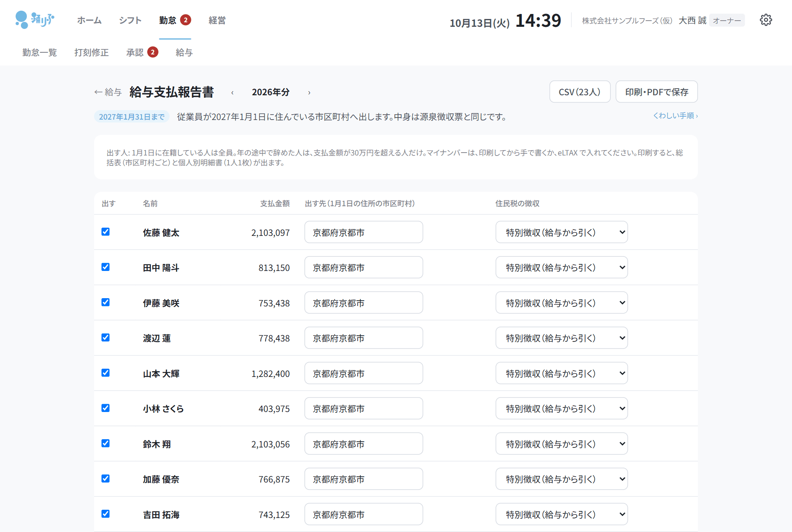This screenshot has width=792, height=532.
Task: Click the 2027年1月31日まで deadline badge
Action: click(x=132, y=117)
